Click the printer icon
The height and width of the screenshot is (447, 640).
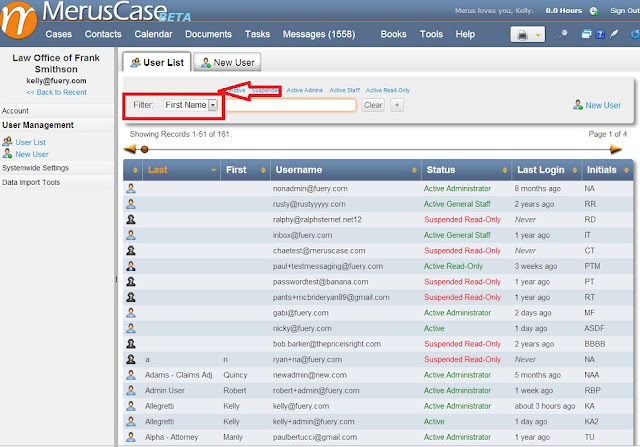[522, 35]
